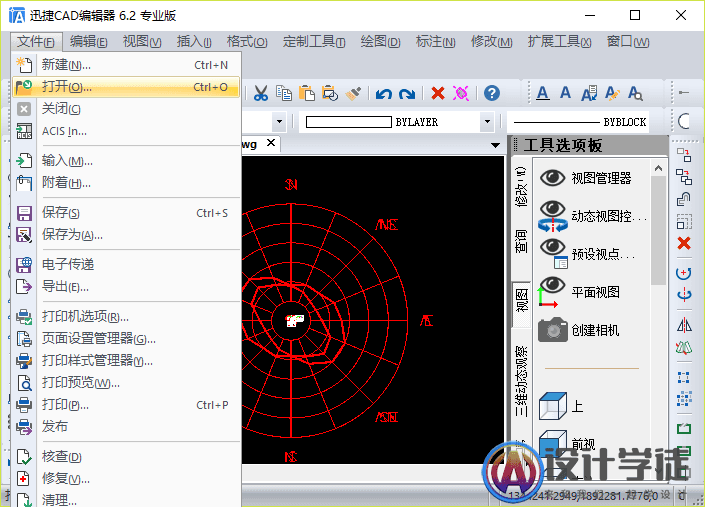This screenshot has width=705, height=507.
Task: Open the Dimension menu
Action: coord(435,42)
